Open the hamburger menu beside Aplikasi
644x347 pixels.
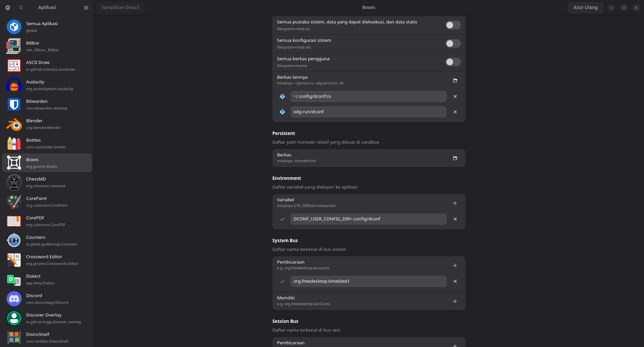86,7
